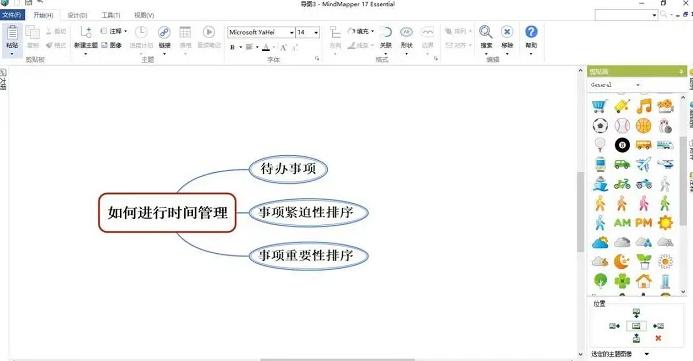Select the green AM clipart
Image resolution: width=693 pixels, height=361 pixels.
point(622,223)
